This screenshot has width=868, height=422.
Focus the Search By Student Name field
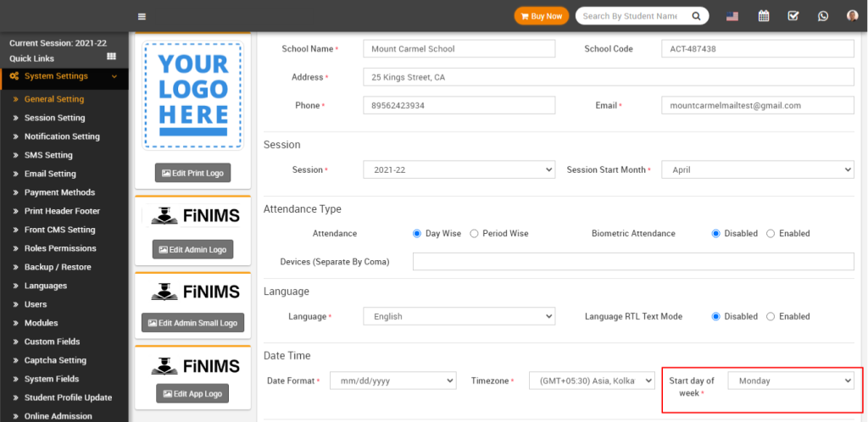coord(631,16)
